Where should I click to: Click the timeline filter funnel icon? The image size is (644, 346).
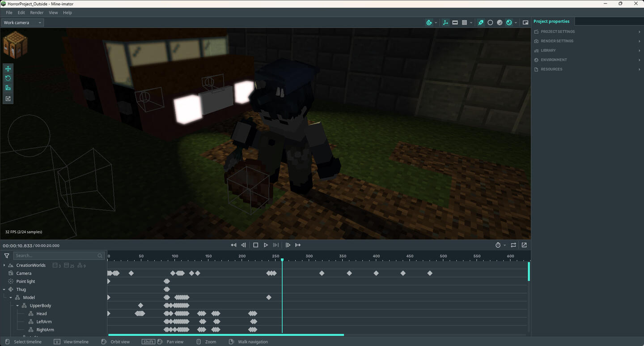tap(7, 256)
